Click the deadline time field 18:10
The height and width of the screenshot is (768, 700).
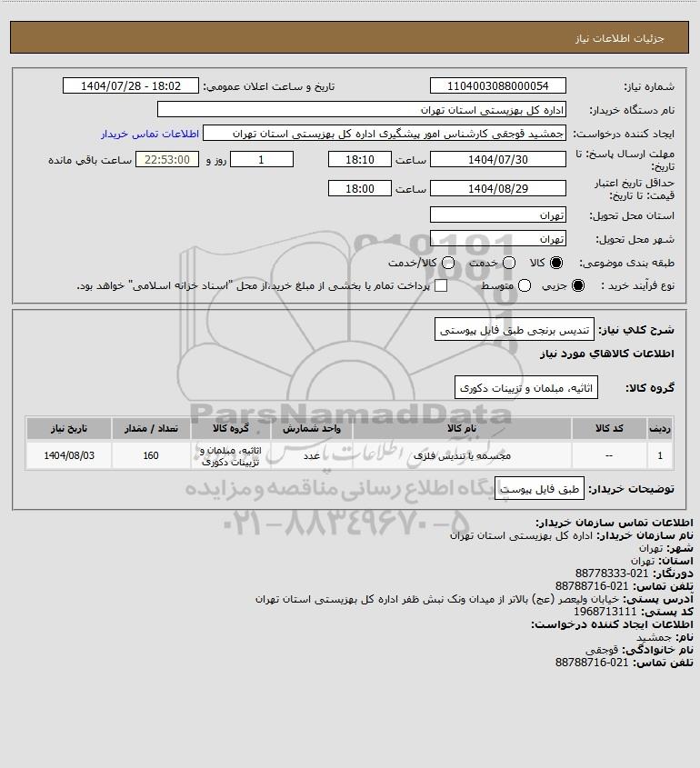coord(360,159)
